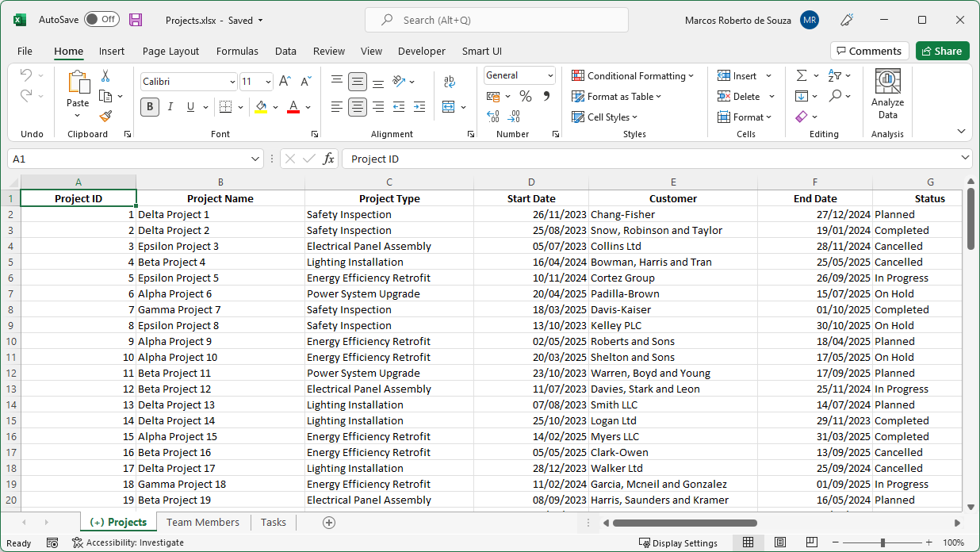This screenshot has width=980, height=552.
Task: Switch to Page Layout view in status bar
Action: coord(780,542)
